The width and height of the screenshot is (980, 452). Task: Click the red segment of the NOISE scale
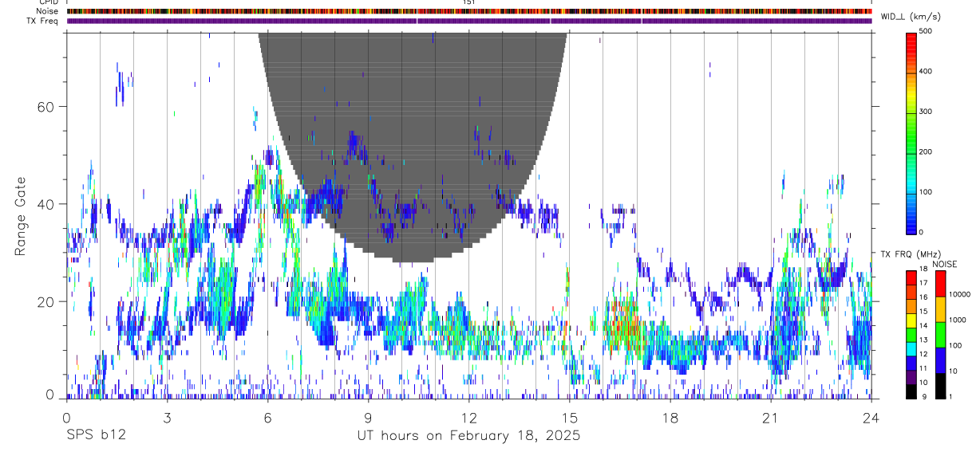point(942,283)
